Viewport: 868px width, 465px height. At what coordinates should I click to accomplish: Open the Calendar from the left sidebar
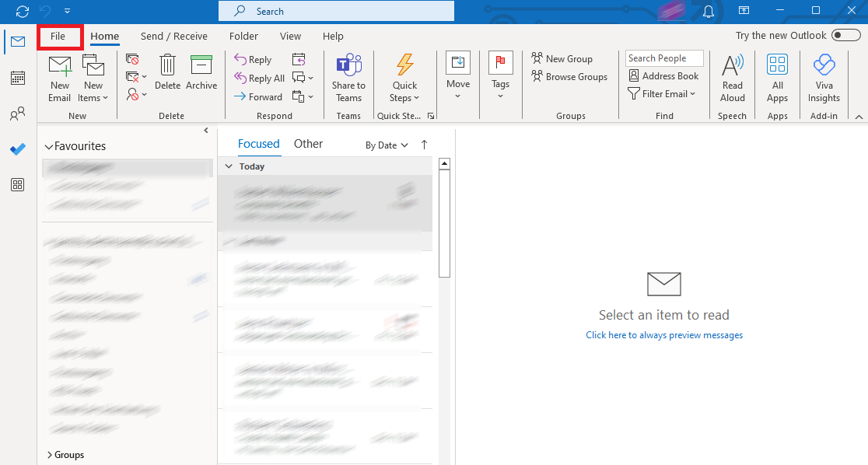coord(17,78)
